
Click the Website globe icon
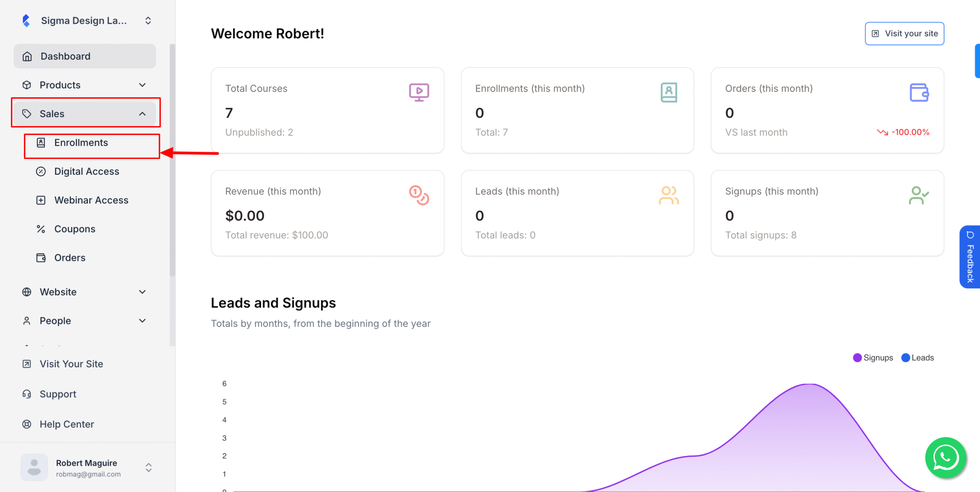tap(26, 292)
